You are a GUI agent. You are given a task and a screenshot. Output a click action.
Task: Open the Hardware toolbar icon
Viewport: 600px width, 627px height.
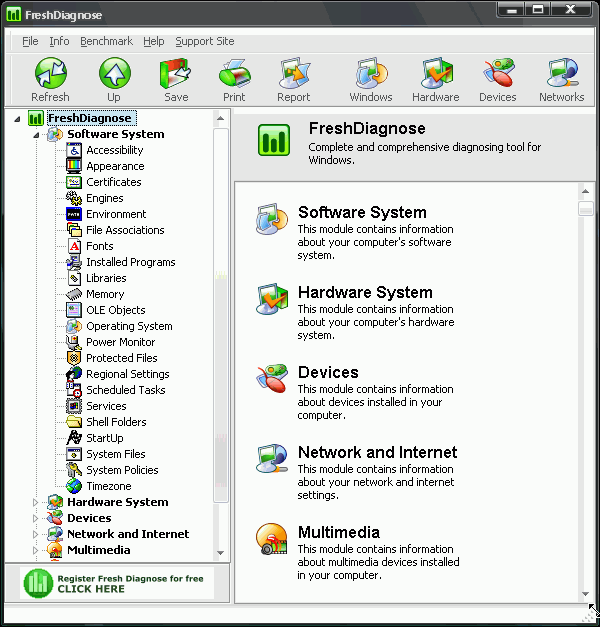(x=436, y=73)
